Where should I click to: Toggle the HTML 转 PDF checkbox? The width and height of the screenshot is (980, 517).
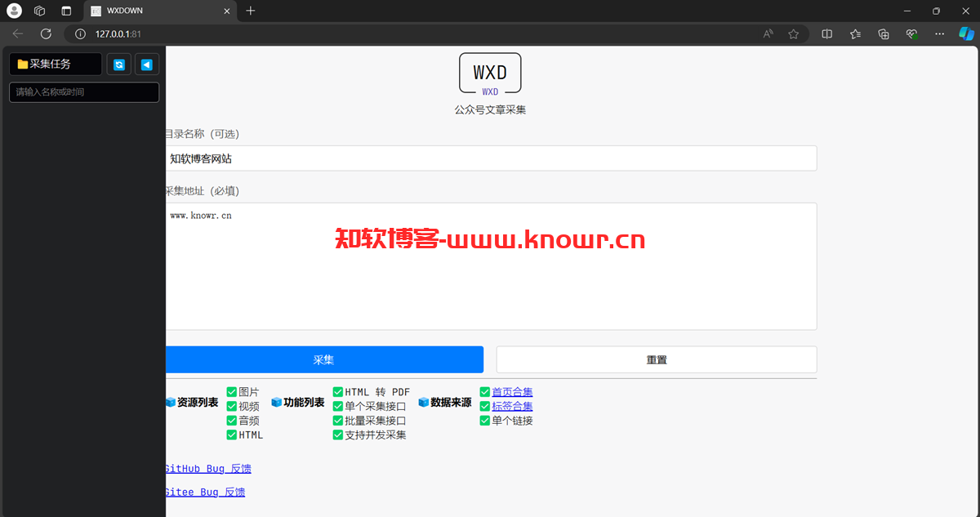(x=338, y=392)
